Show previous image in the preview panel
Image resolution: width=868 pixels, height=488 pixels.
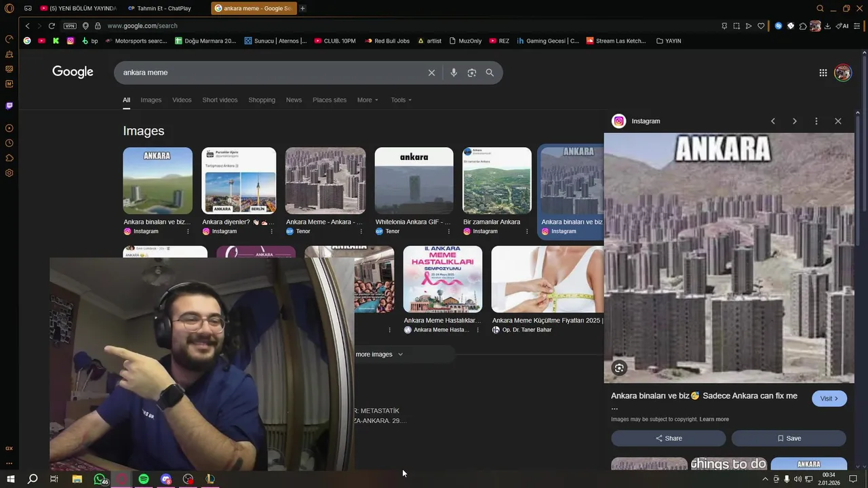pos(772,121)
